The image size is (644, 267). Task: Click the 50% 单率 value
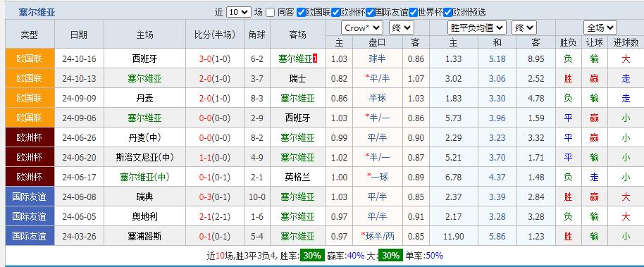pyautogui.click(x=435, y=256)
